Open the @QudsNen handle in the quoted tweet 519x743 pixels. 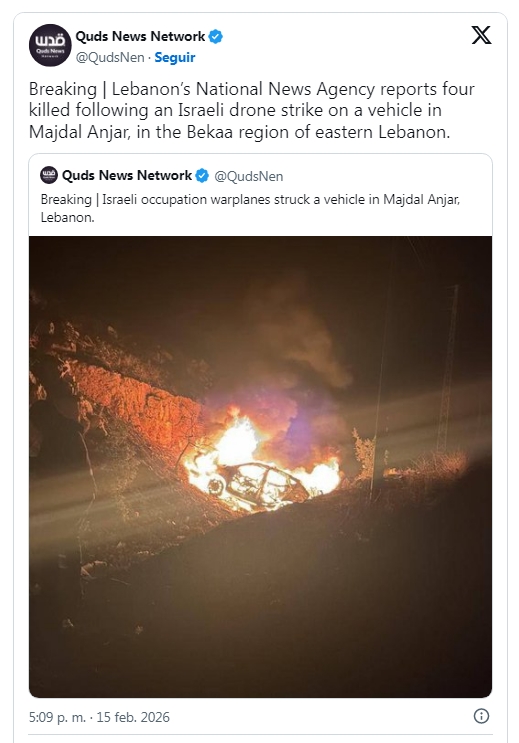[249, 176]
